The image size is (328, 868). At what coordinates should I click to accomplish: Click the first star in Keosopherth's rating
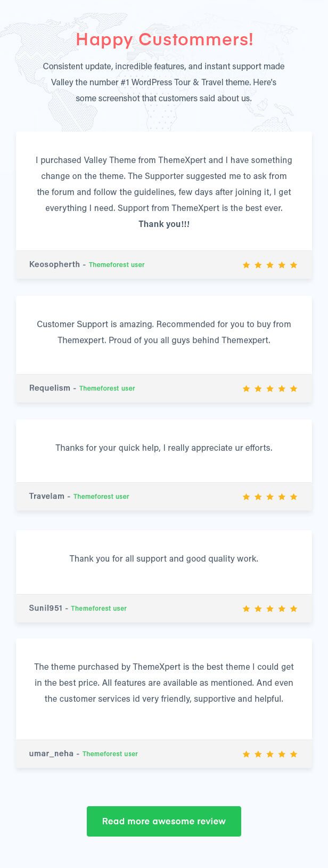tap(247, 264)
